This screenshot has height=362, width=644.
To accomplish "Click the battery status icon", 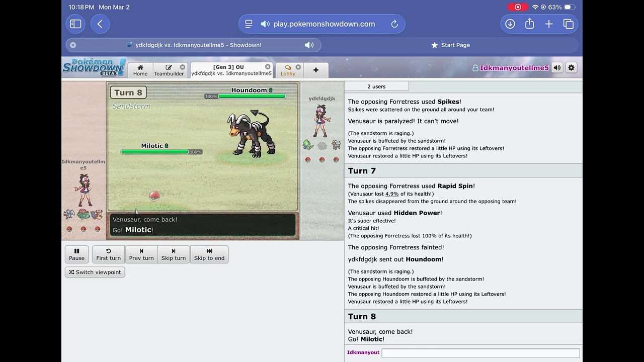I will (x=570, y=7).
